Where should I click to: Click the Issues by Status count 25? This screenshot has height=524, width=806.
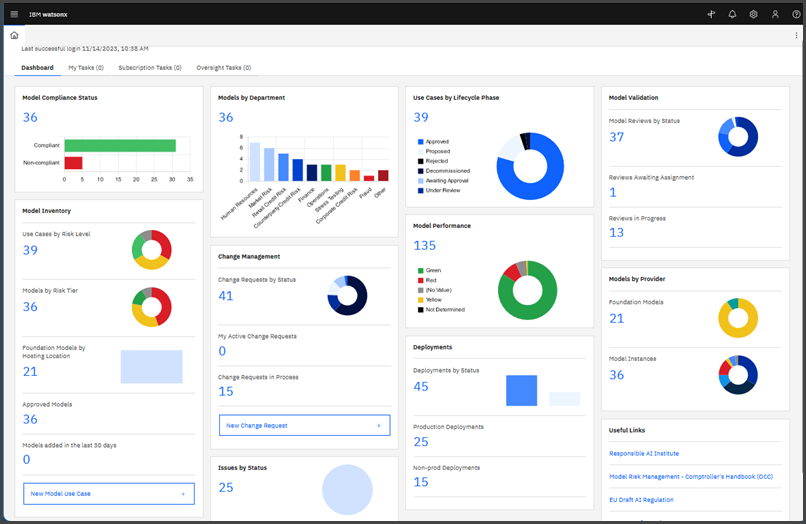[x=226, y=487]
